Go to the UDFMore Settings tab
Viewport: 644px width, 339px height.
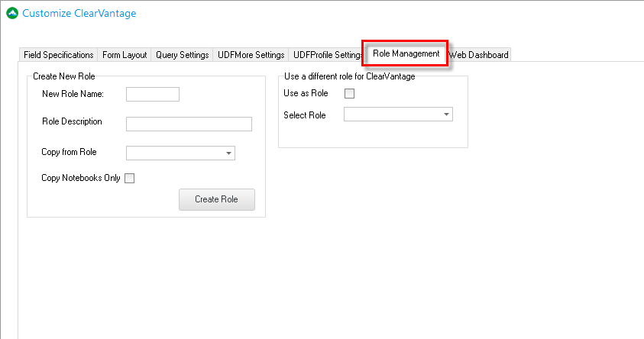251,55
